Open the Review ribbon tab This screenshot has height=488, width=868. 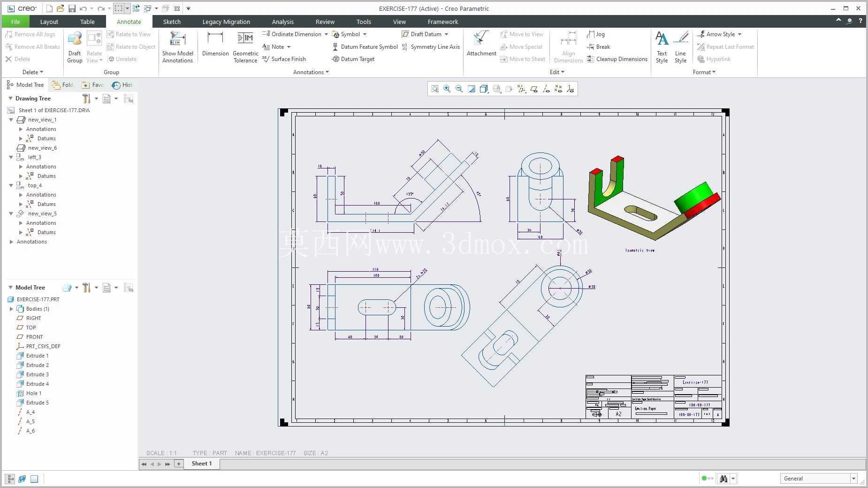(x=325, y=22)
